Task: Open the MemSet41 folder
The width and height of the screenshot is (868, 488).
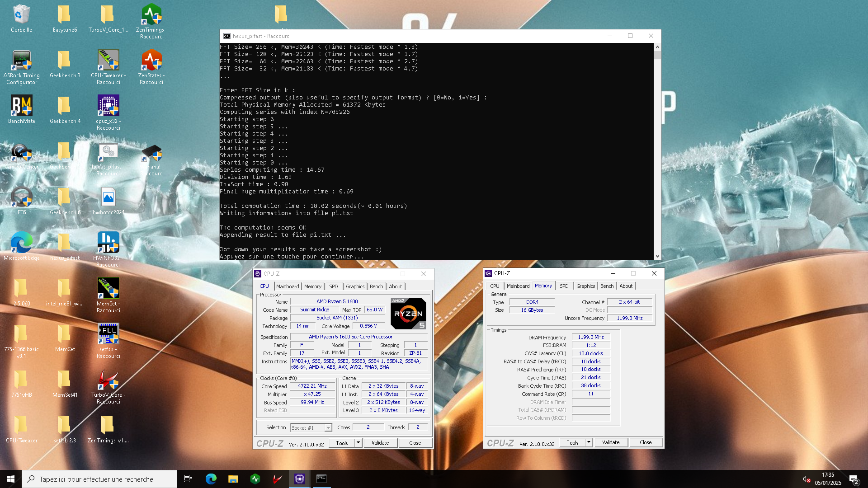Action: (x=65, y=383)
